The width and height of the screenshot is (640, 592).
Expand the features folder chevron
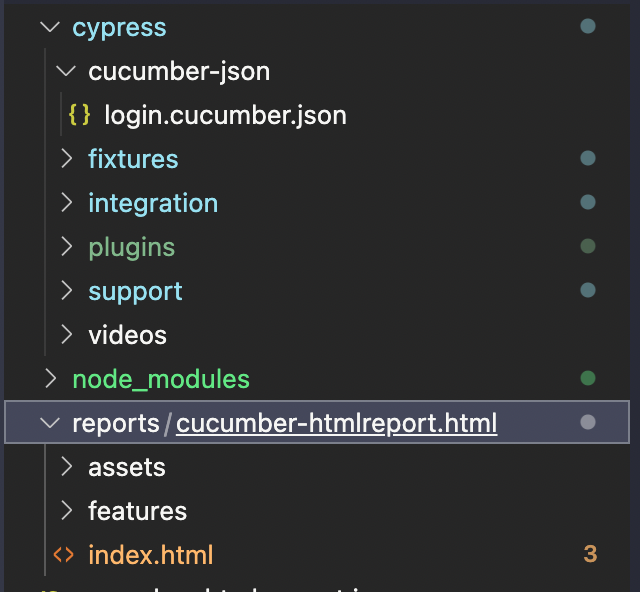tap(67, 511)
